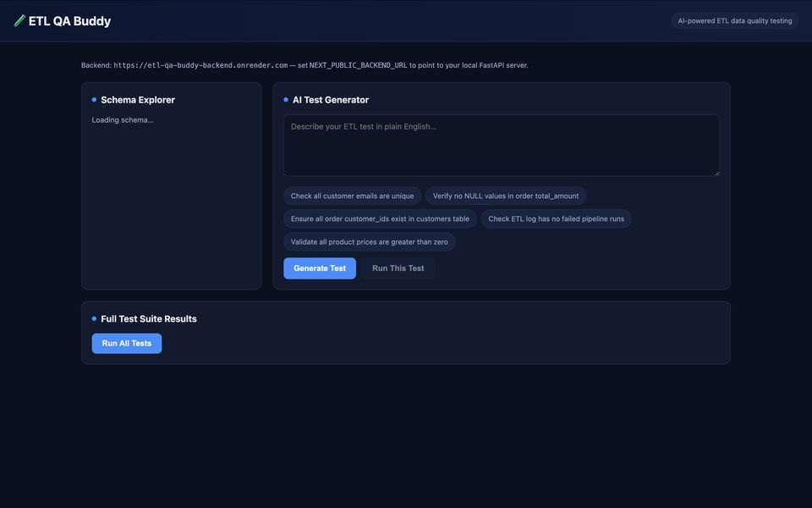Click the backend URL text

coord(200,65)
